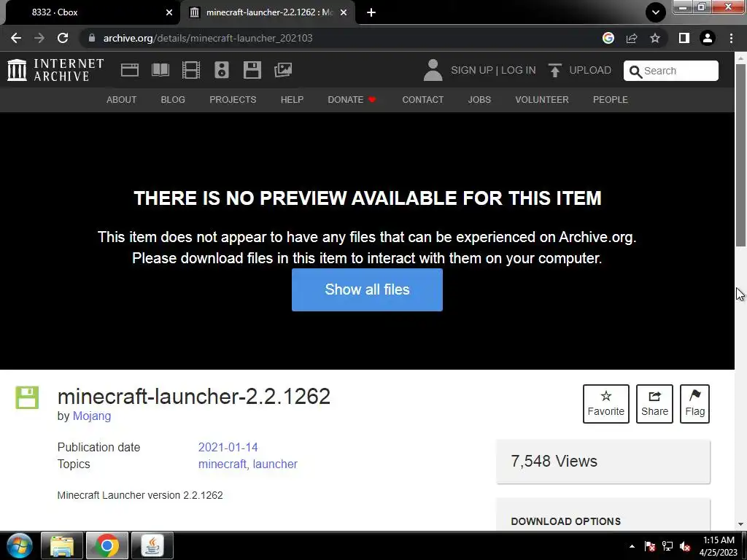The width and height of the screenshot is (747, 560).
Task: Click the upload arrow icon
Action: (554, 70)
